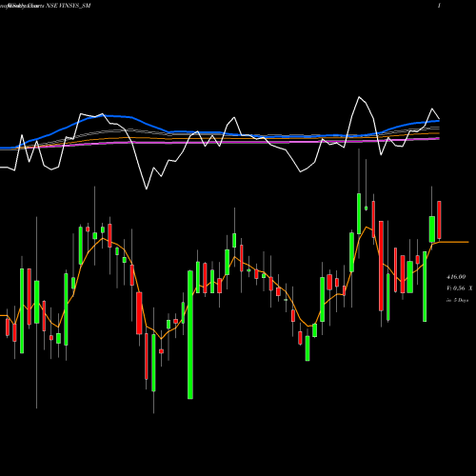Image resolution: width=476 pixels, height=476 pixels.
Task: Click the "416.09" price value label
Action: 456,277
